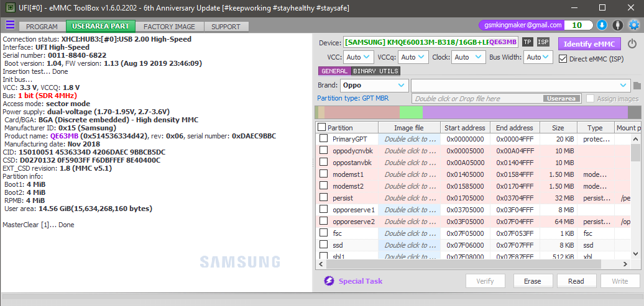Screen dimensions: 644x306
Task: Click the Write button
Action: [x=620, y=281]
